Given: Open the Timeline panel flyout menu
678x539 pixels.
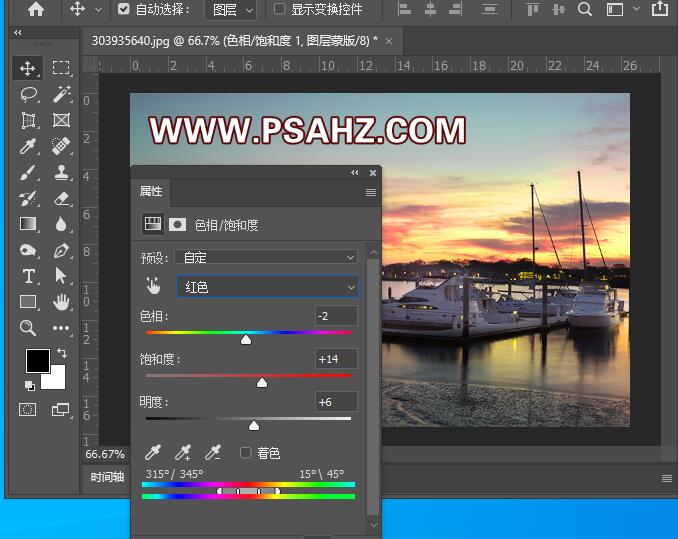Looking at the screenshot, I should click(667, 478).
